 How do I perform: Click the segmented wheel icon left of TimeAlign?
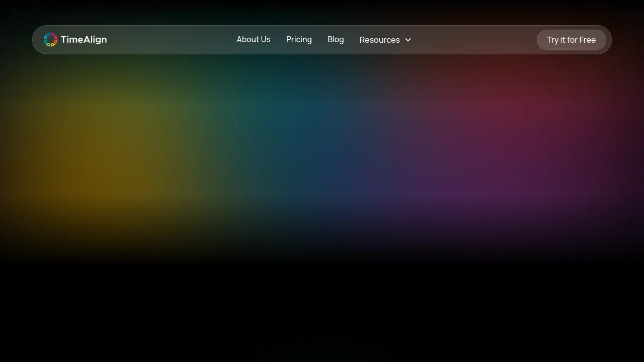coord(50,40)
